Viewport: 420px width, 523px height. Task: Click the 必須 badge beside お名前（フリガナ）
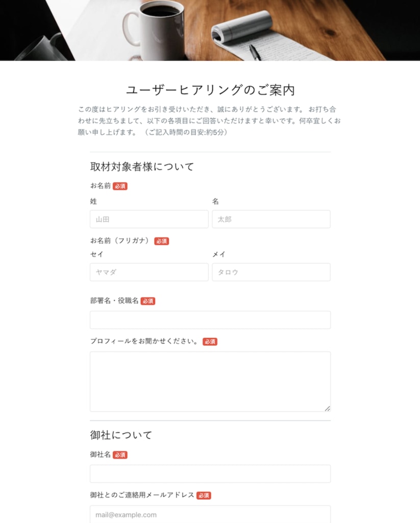coord(162,241)
